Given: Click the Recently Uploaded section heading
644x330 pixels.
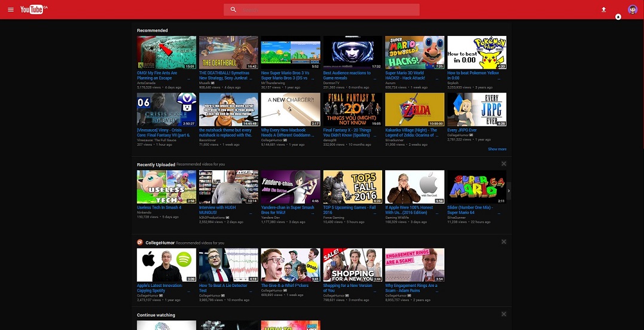Looking at the screenshot, I should pos(156,164).
